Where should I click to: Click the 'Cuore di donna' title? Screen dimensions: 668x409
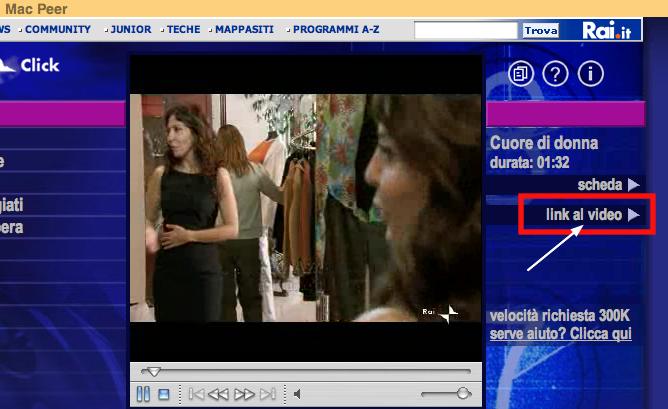[544, 143]
